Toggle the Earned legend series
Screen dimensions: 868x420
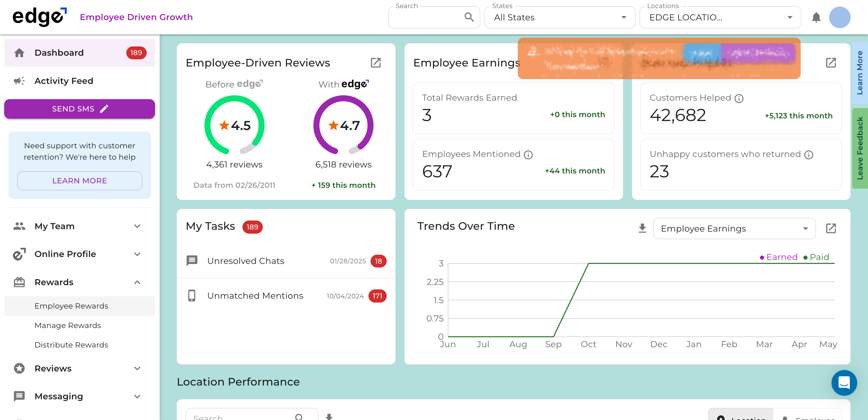[x=779, y=257]
